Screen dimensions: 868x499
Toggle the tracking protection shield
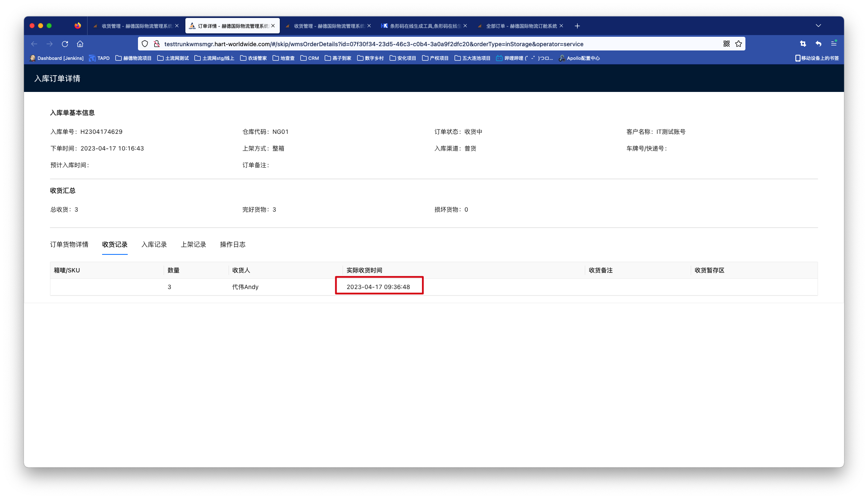[x=145, y=44]
